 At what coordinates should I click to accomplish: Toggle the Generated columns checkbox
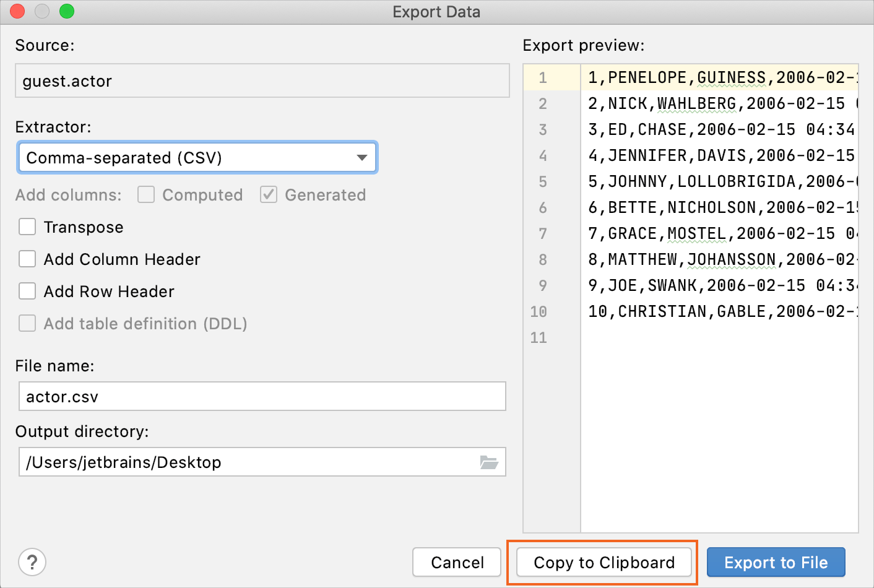pos(269,194)
